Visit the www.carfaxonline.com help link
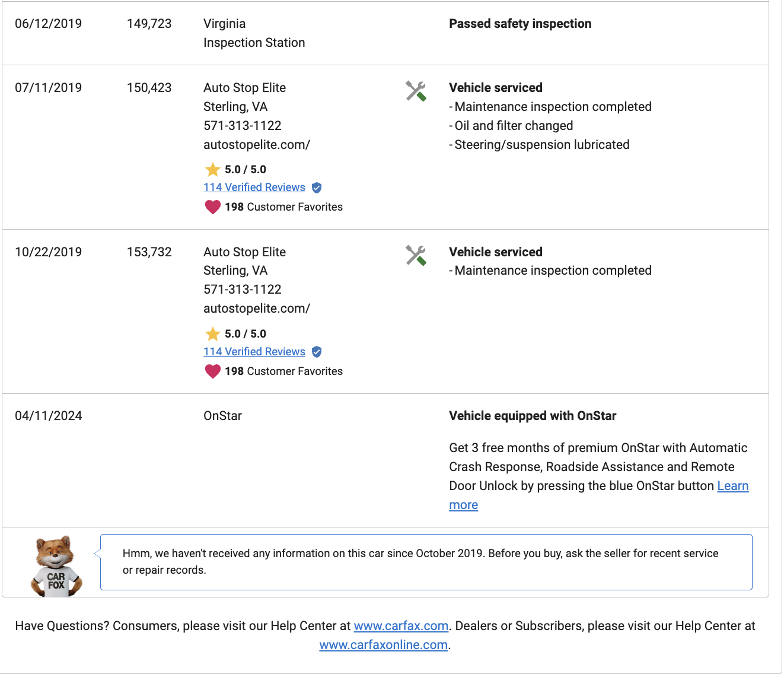The image size is (784, 674). pos(383,645)
